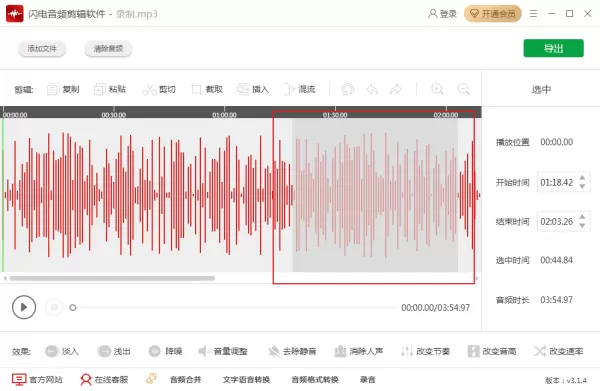This screenshot has height=391, width=600.
Task: Start playback with the play button
Action: (24, 307)
